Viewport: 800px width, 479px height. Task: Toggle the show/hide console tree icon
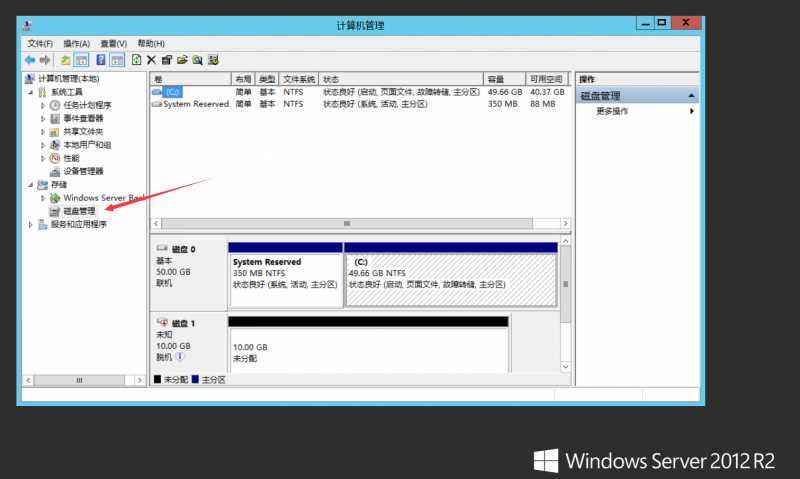[82, 60]
